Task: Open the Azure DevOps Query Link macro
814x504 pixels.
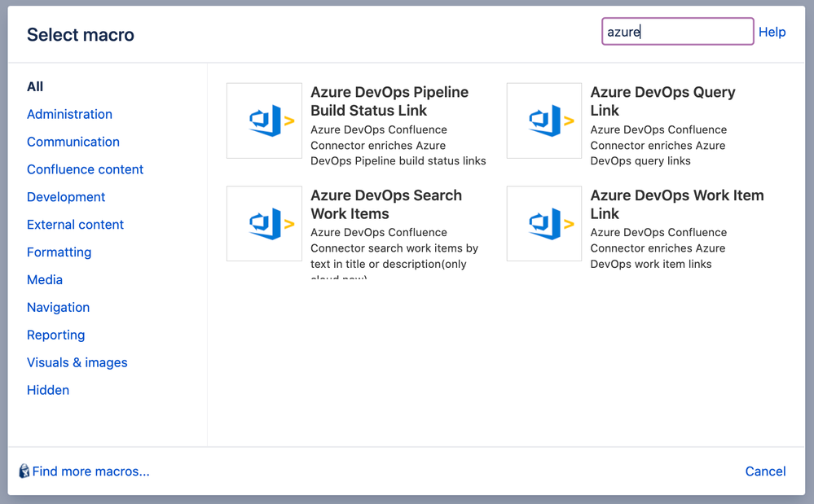Action: [664, 101]
